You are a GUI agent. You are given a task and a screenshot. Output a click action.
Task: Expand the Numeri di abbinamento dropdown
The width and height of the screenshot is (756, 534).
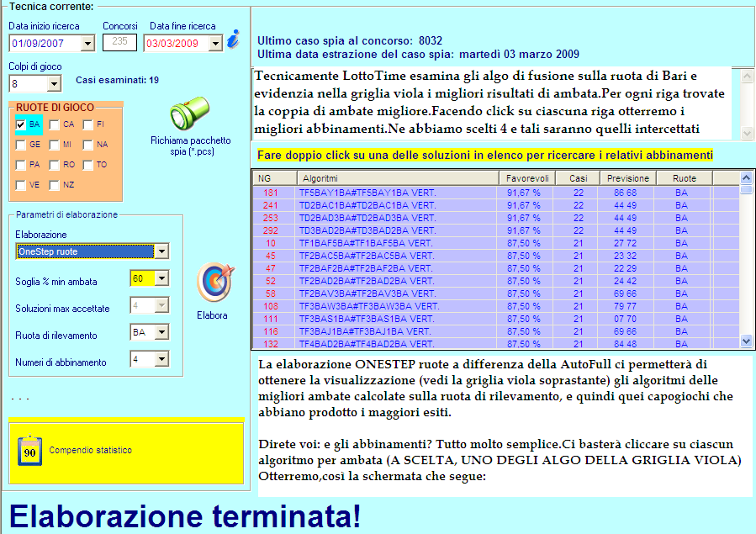coord(161,360)
